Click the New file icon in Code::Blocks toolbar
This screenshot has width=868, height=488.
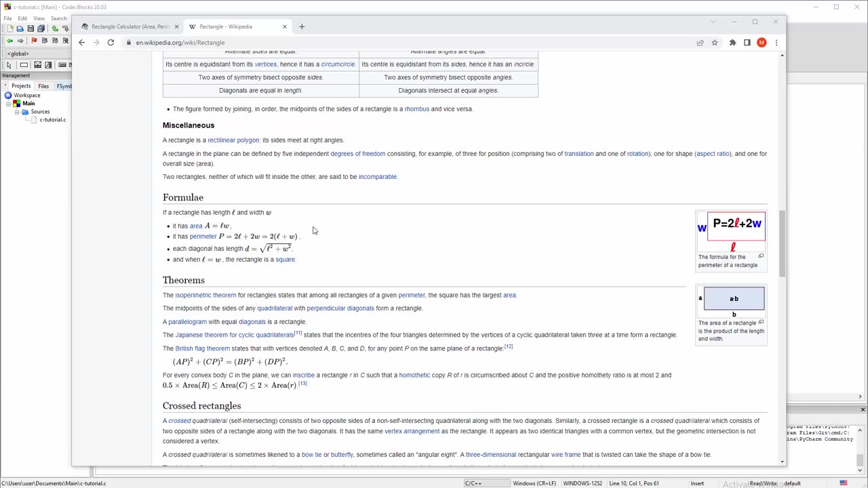(9, 28)
